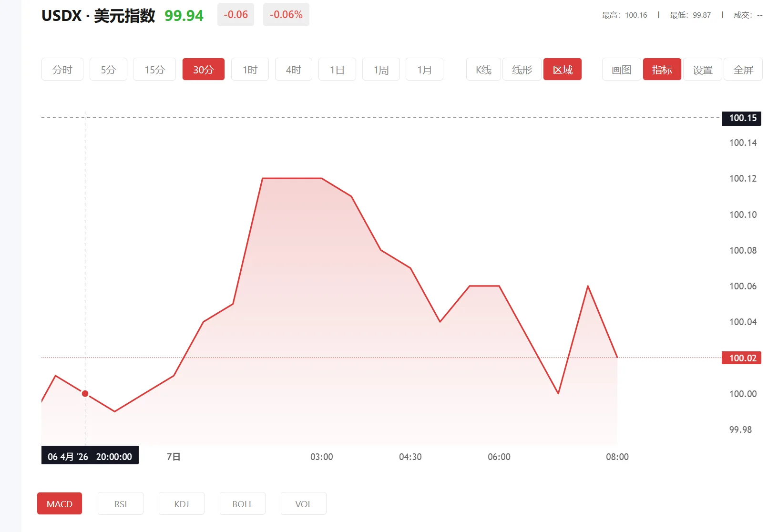The height and width of the screenshot is (532, 778).
Task: Select the 5分 interval
Action: point(108,69)
